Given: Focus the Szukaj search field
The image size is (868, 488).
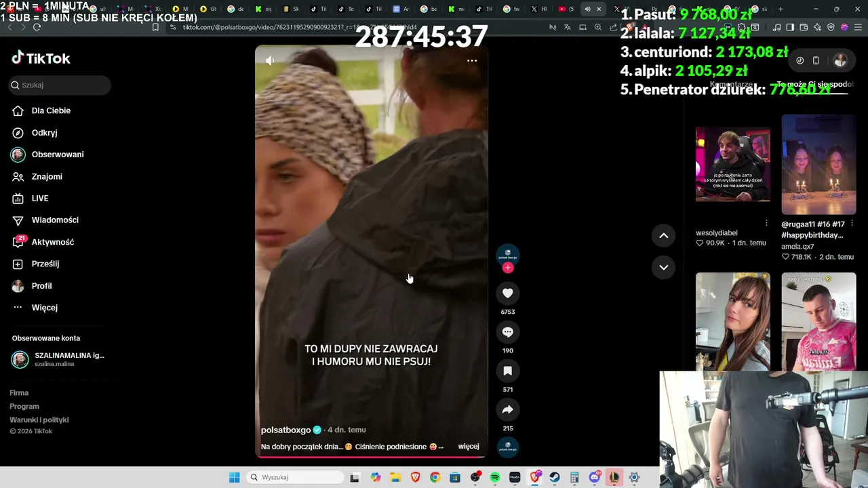Looking at the screenshot, I should click(60, 85).
